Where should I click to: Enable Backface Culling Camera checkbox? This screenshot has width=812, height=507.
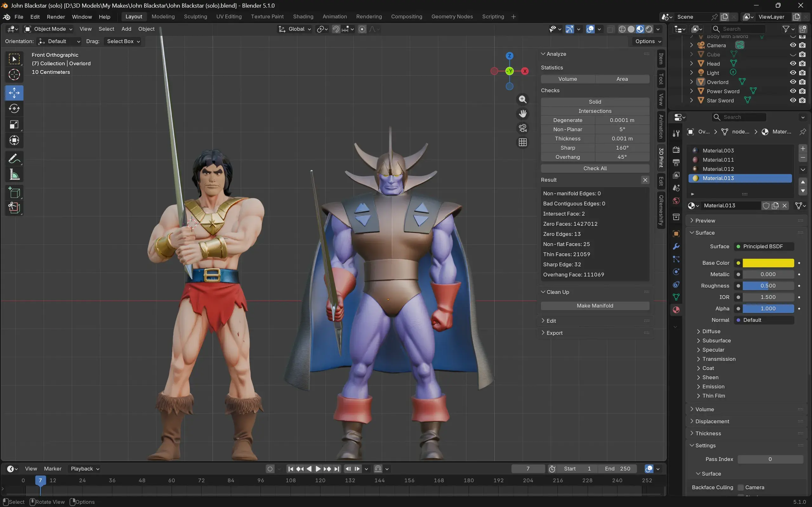pos(741,488)
